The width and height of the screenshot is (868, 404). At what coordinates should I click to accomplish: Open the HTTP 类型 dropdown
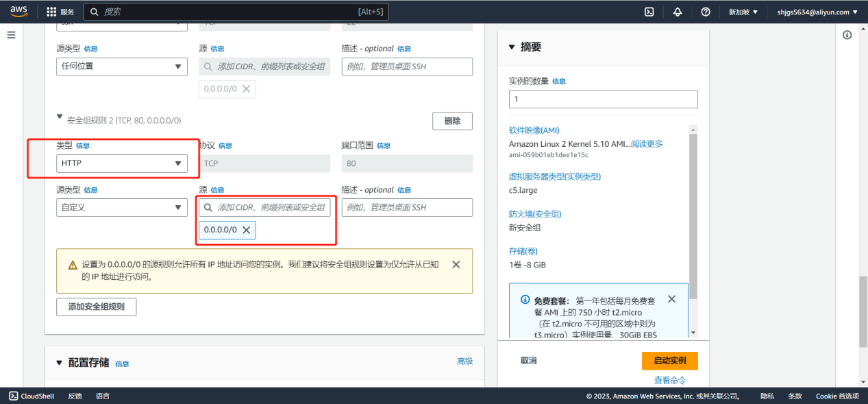click(x=121, y=163)
